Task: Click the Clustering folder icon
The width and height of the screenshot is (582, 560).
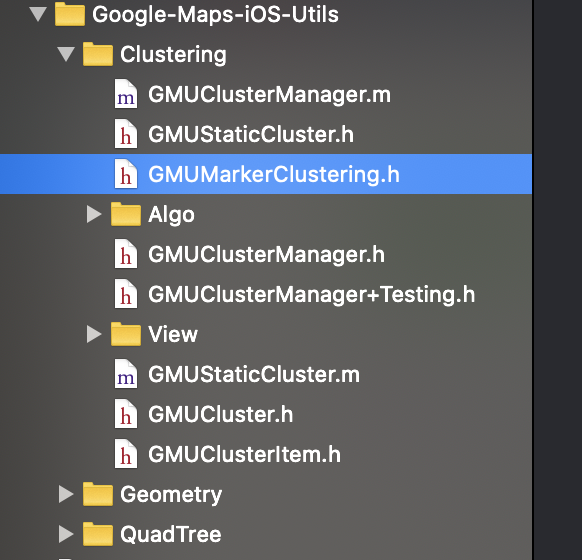Action: coord(98,54)
